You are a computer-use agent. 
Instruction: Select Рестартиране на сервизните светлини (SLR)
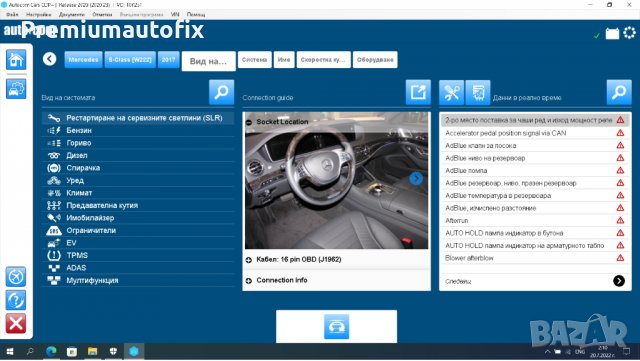(x=138, y=118)
